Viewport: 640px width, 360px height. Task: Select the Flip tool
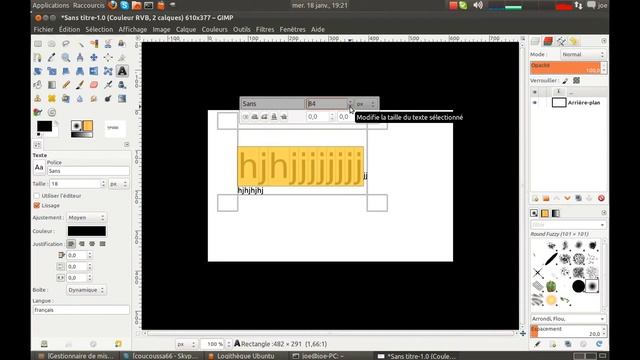point(94,71)
